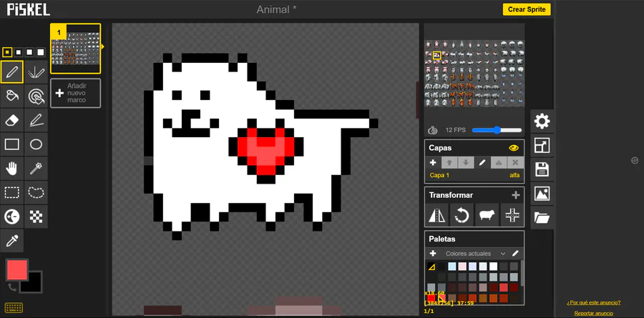644x318 pixels.
Task: Select the Move hand tool
Action: (x=12, y=168)
